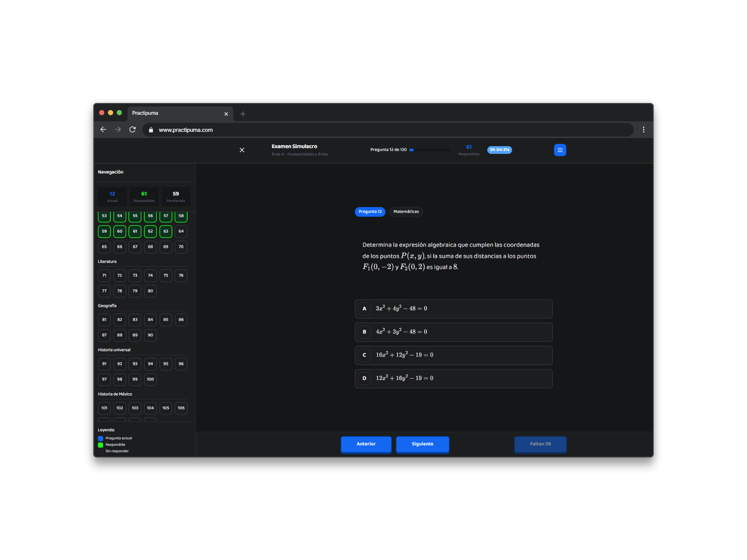Select answer option B
Viewport: 747px width, 560px height.
pyautogui.click(x=453, y=332)
